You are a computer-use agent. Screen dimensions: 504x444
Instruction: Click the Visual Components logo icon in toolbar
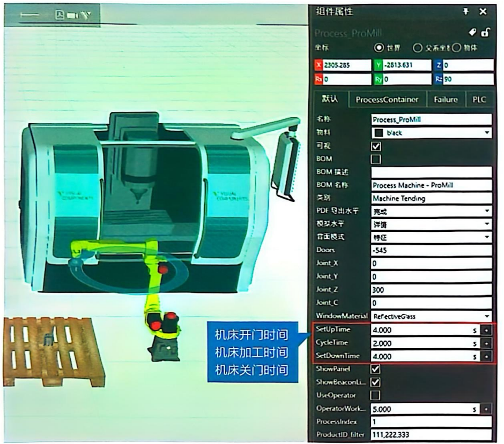point(86,15)
